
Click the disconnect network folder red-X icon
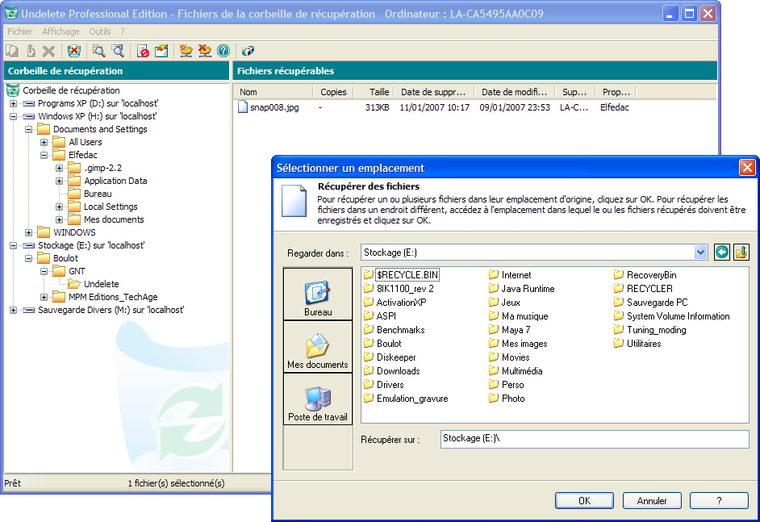click(205, 51)
